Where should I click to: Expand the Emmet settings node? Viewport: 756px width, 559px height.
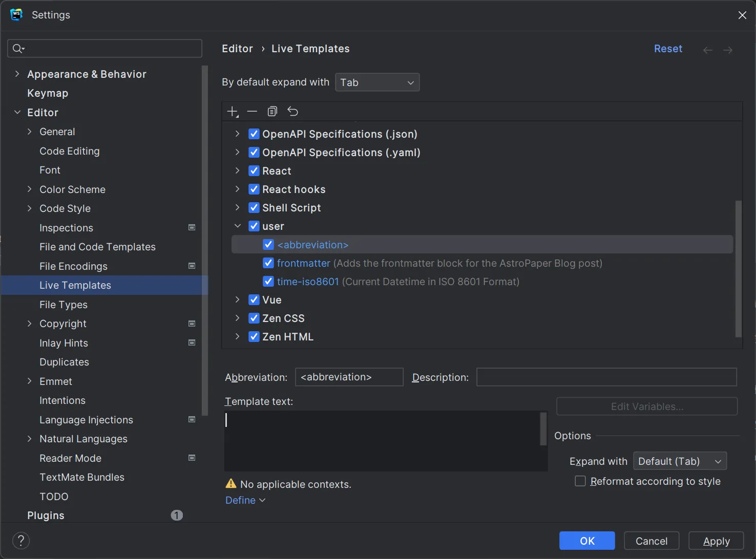tap(30, 381)
